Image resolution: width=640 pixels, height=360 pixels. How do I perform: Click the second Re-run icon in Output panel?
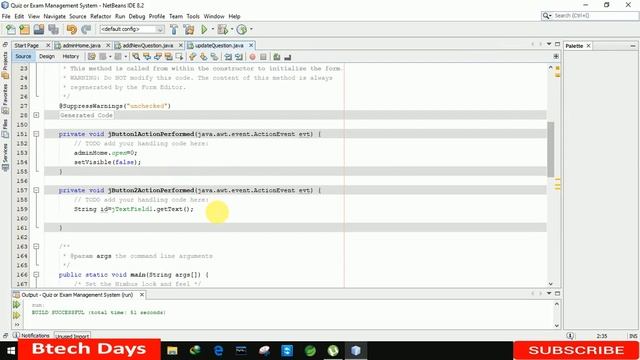point(16,315)
